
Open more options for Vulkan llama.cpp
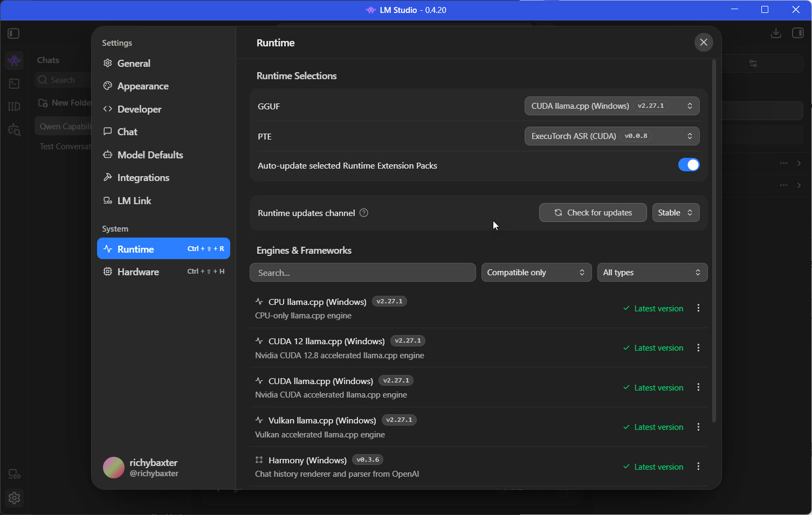click(698, 427)
